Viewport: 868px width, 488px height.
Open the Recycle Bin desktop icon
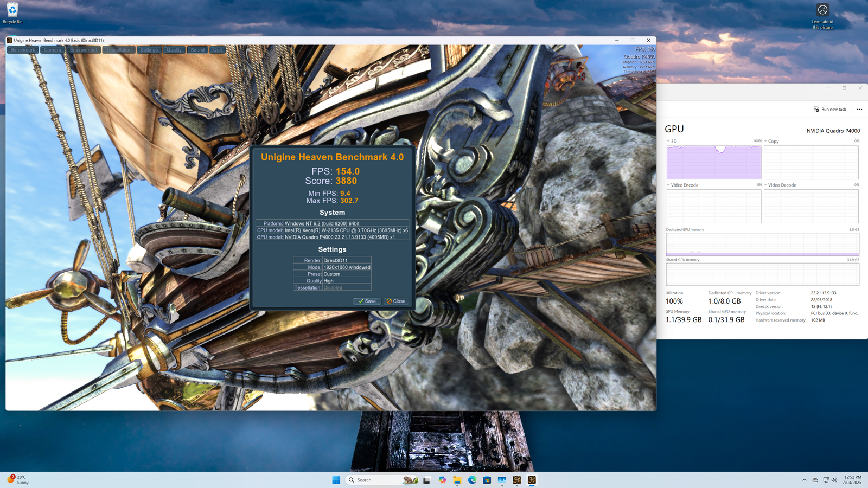[12, 13]
